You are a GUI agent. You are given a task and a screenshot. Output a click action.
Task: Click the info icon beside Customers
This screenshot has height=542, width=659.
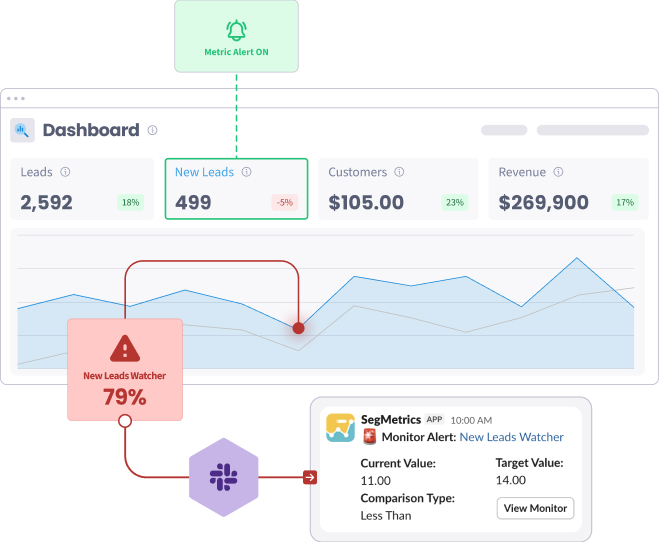(399, 172)
